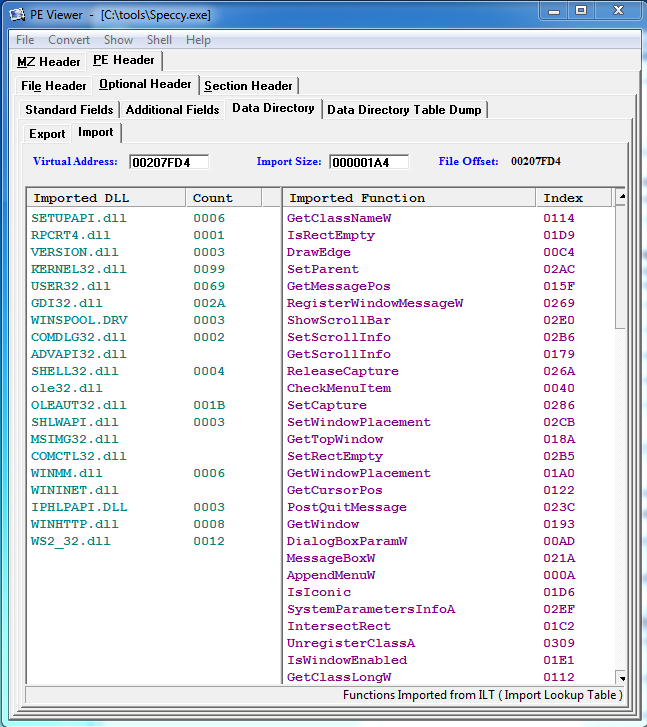This screenshot has height=727, width=647.
Task: Select COMCTL32.dll in the DLL list
Action: click(78, 456)
